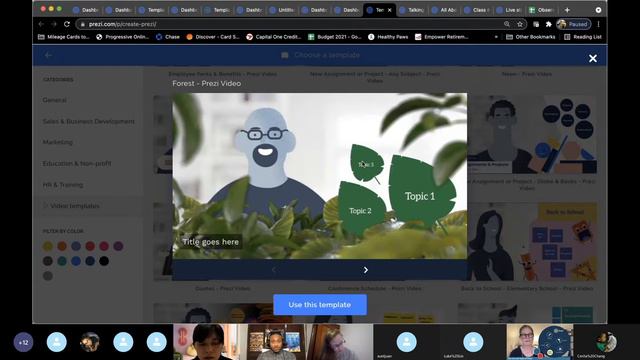Open the Chase bookmark
This screenshot has height=360, width=640.
coord(167,37)
